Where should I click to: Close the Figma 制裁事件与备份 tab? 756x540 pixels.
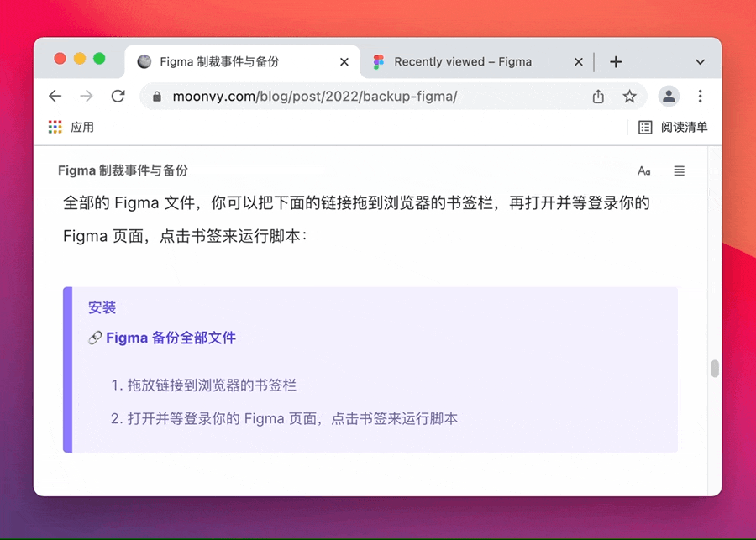[x=344, y=61]
